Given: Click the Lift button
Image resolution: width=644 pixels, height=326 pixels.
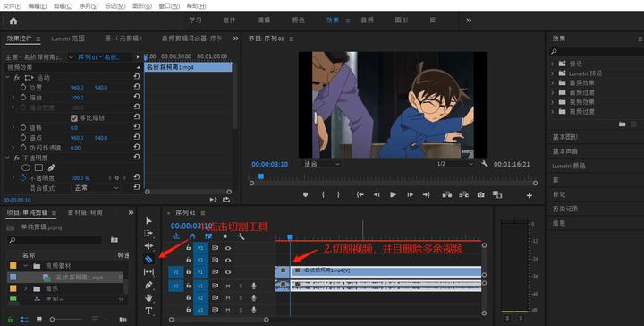Looking at the screenshot, I should pos(447,195).
